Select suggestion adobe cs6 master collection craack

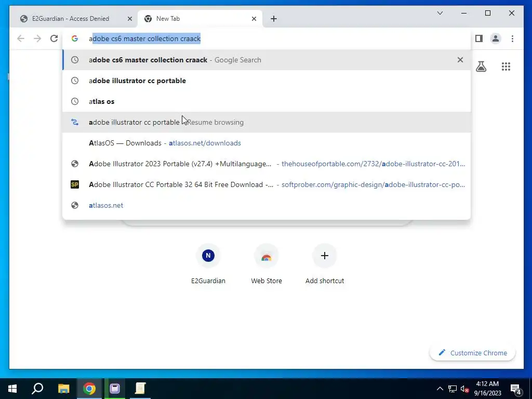267,60
